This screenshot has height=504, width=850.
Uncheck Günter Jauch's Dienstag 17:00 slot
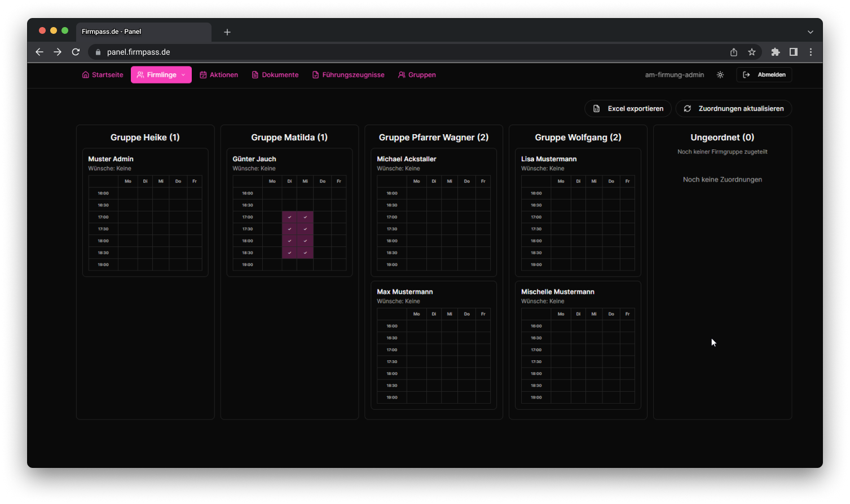[289, 216]
